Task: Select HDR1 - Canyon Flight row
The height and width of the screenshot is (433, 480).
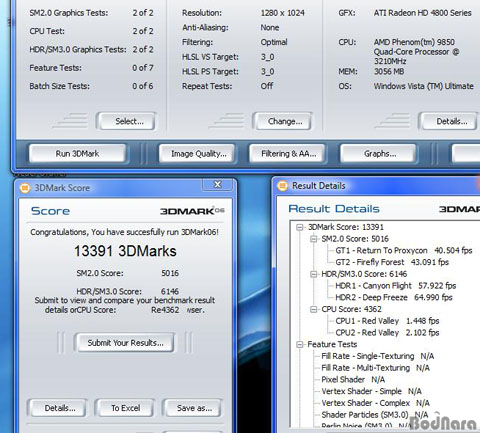Action: [x=395, y=286]
